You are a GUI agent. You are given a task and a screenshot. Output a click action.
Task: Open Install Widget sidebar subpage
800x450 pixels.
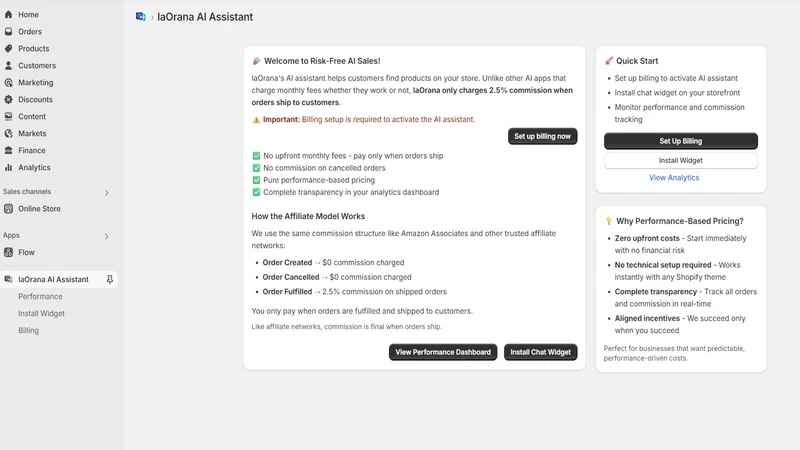tap(41, 313)
